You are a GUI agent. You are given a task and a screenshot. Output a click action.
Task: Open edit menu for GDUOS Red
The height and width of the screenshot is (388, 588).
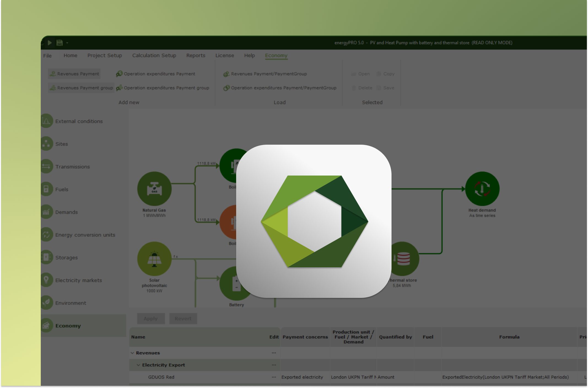(x=274, y=377)
